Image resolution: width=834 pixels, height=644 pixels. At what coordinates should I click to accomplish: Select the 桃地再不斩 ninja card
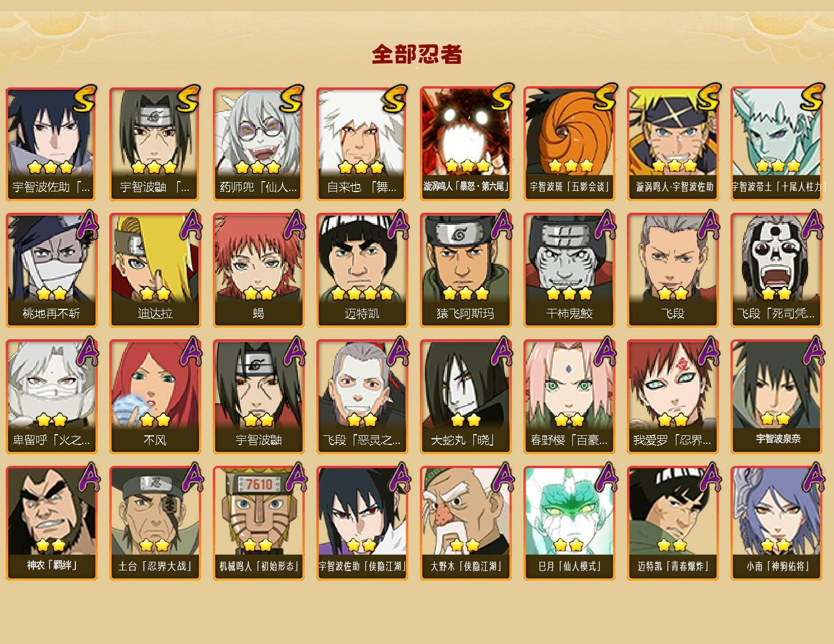click(52, 270)
